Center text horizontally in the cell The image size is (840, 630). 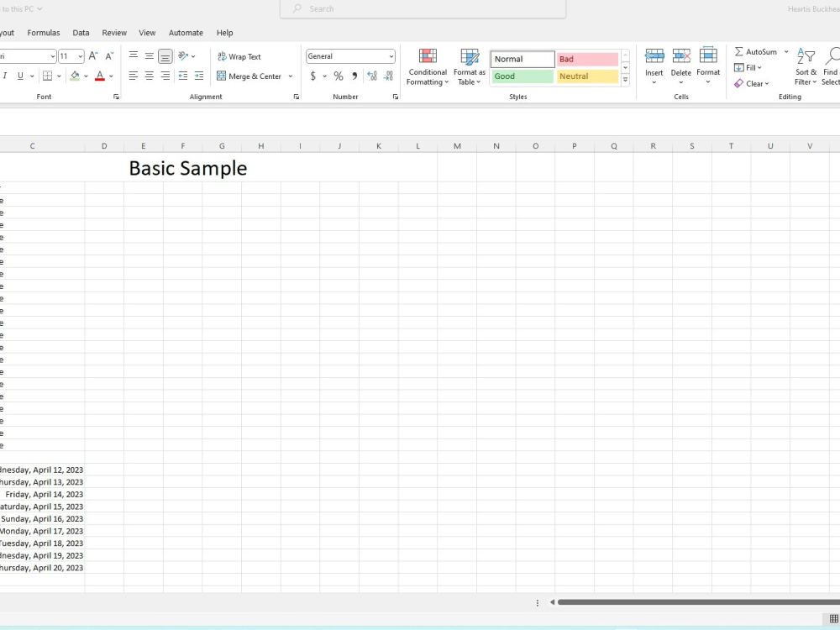(150, 76)
